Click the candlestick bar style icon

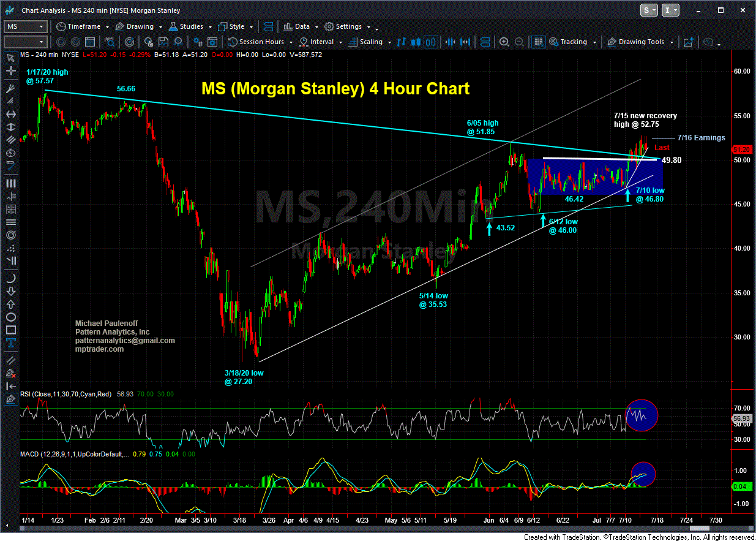[x=417, y=42]
